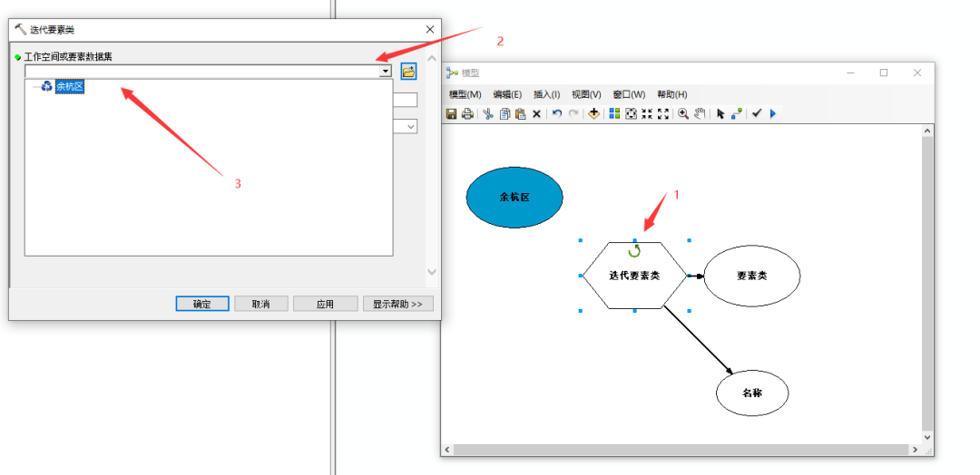Select the pan hand tool
The image size is (980, 475).
(x=700, y=113)
